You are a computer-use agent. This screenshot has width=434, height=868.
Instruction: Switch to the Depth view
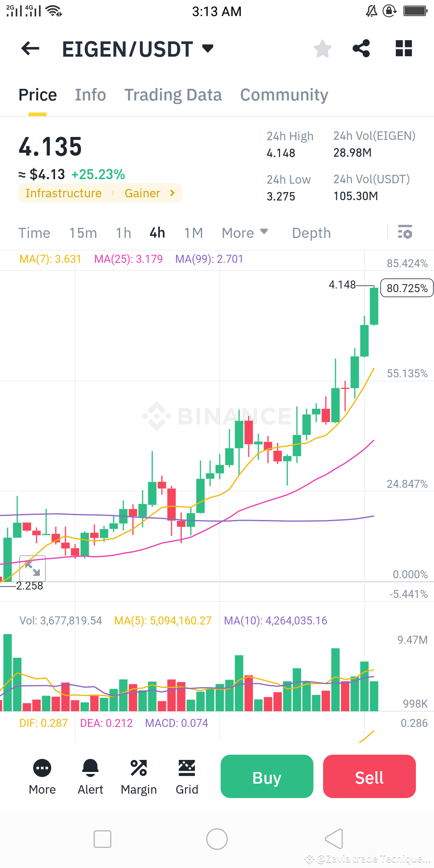(311, 232)
